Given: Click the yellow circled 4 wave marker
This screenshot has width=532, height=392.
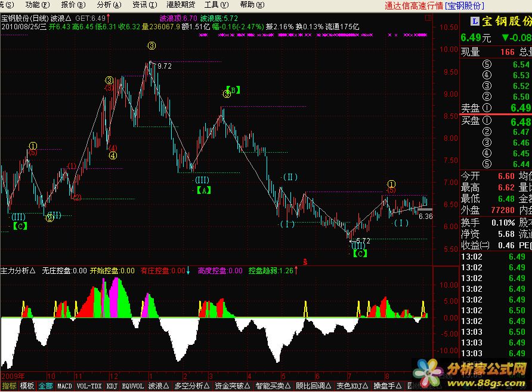Looking at the screenshot, I should tap(113, 156).
